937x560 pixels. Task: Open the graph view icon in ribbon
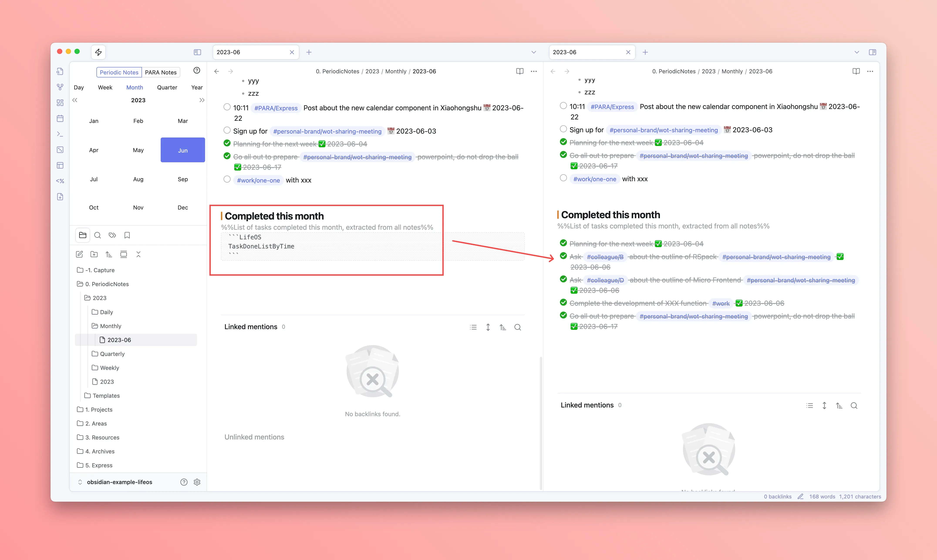click(60, 87)
